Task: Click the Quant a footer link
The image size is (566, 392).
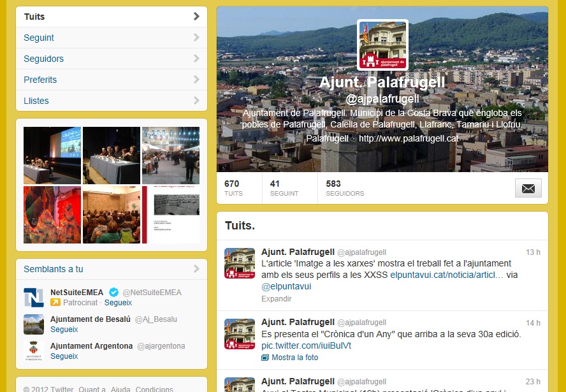Action: click(92, 389)
